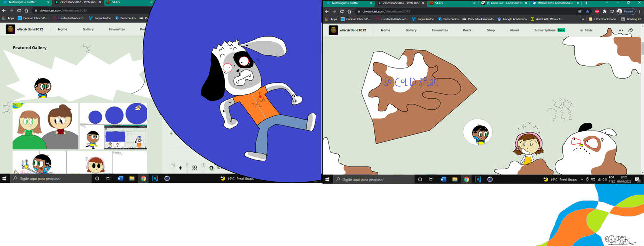
Task: Open Cursos Online SP bookmark, right browser
Action: tap(356, 19)
